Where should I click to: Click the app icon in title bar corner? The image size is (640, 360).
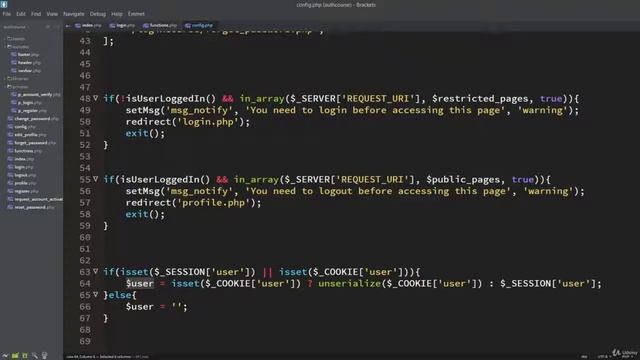4,4
